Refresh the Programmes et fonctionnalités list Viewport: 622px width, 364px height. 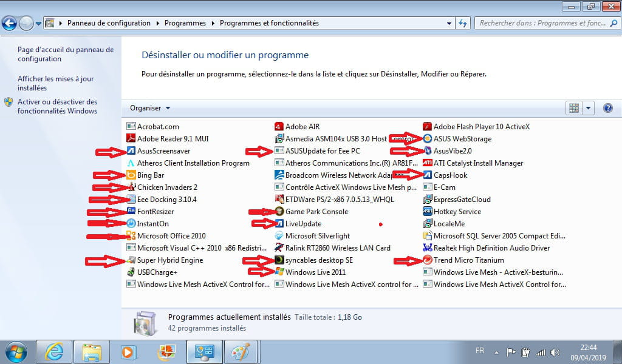pos(462,23)
